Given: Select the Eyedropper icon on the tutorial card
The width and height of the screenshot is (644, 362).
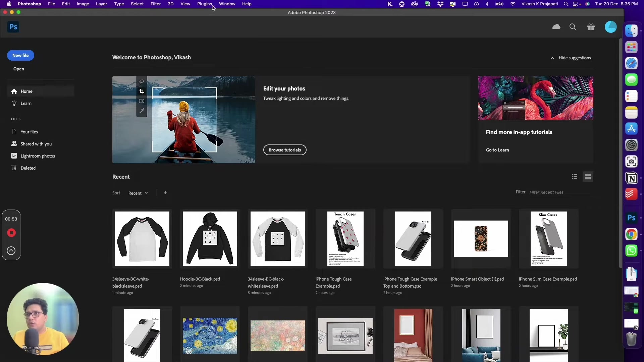Looking at the screenshot, I should click(x=142, y=111).
